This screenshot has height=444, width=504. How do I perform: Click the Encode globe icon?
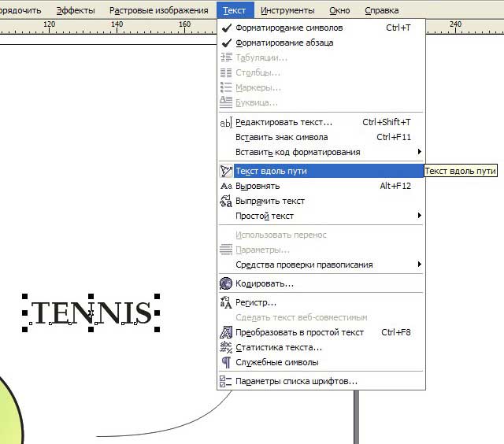click(x=226, y=283)
